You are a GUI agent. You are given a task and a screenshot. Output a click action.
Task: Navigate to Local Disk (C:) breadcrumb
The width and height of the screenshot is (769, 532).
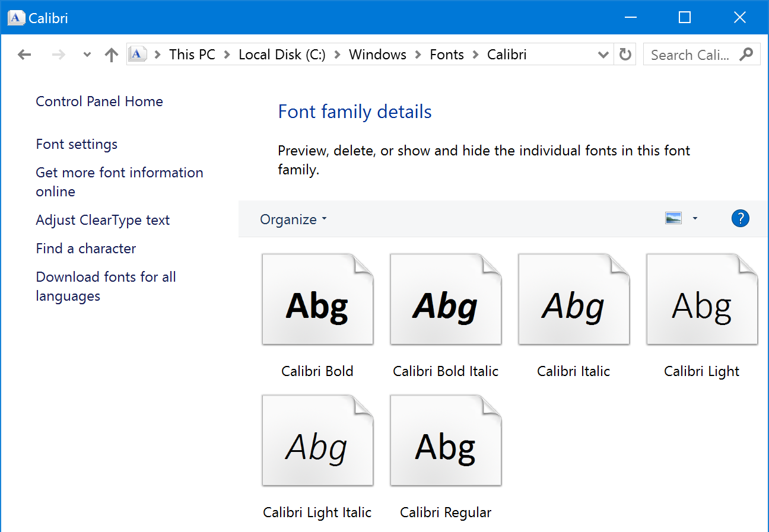(x=282, y=55)
